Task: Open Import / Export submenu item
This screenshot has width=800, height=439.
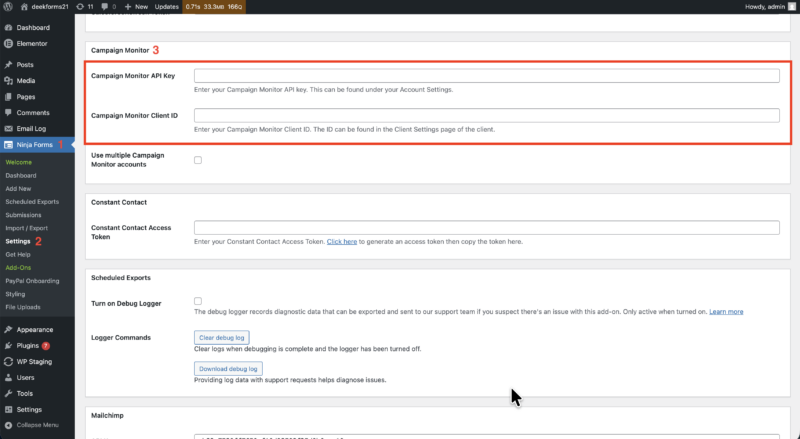Action: [27, 228]
